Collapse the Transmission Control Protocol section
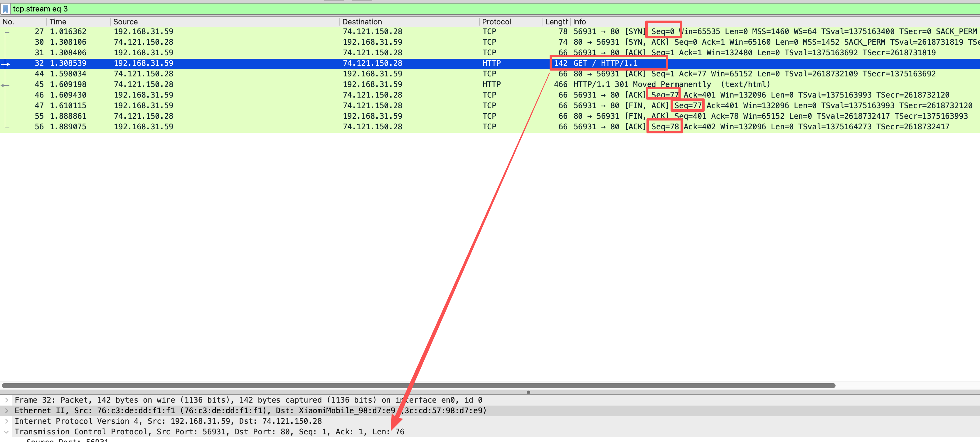 tap(6, 432)
